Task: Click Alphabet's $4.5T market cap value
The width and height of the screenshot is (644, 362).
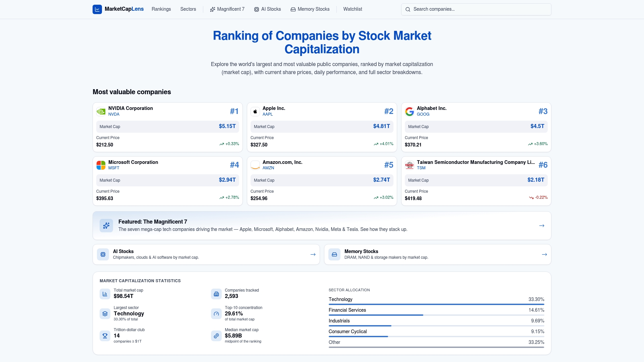Action: 537,126
